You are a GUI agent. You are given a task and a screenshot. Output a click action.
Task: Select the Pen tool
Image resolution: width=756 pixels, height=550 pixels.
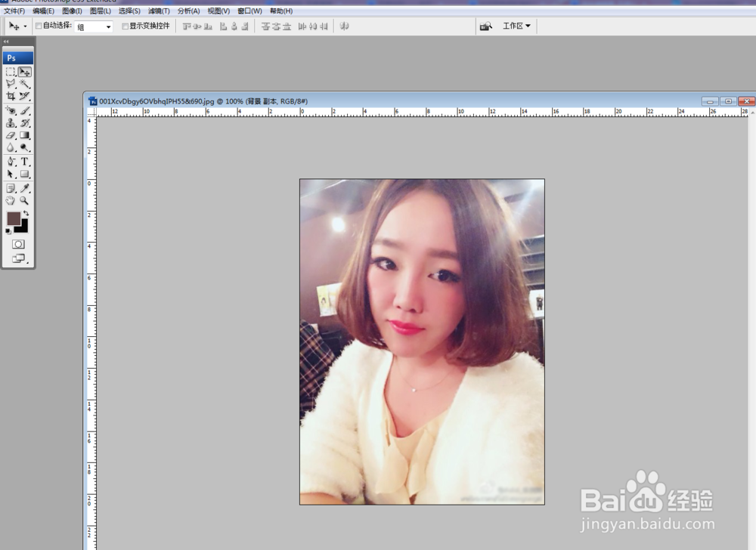(x=11, y=162)
